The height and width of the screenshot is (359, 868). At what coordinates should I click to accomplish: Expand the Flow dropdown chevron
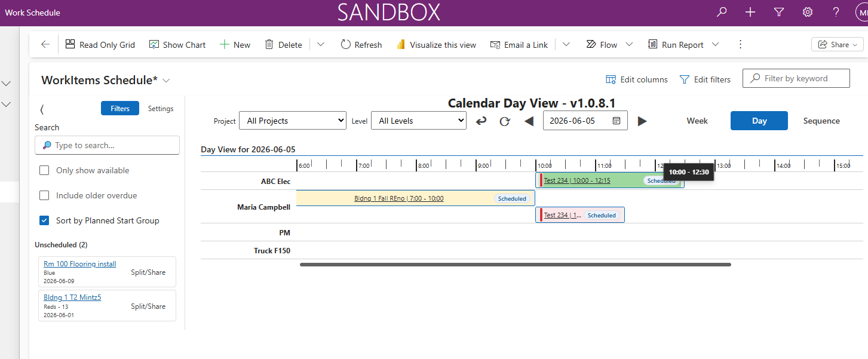[x=629, y=44]
